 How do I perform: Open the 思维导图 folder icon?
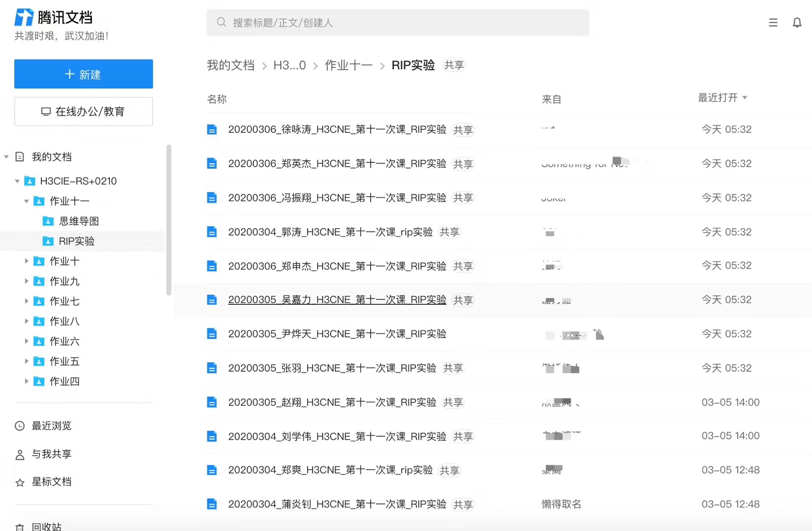click(48, 221)
